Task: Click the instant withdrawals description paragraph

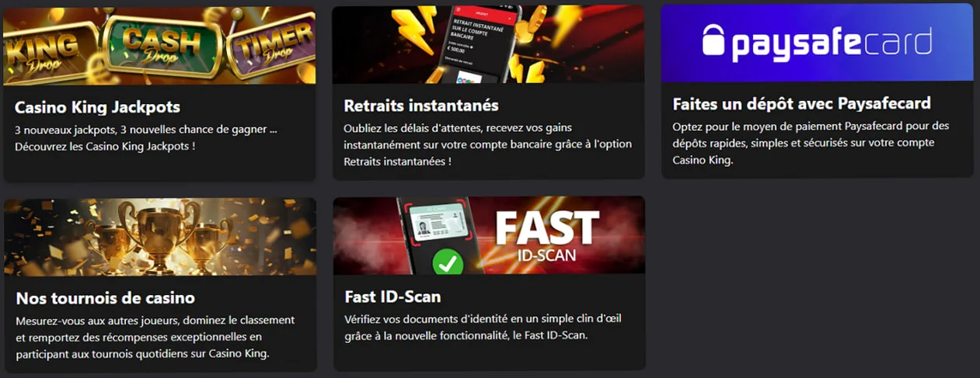Action: (x=487, y=144)
